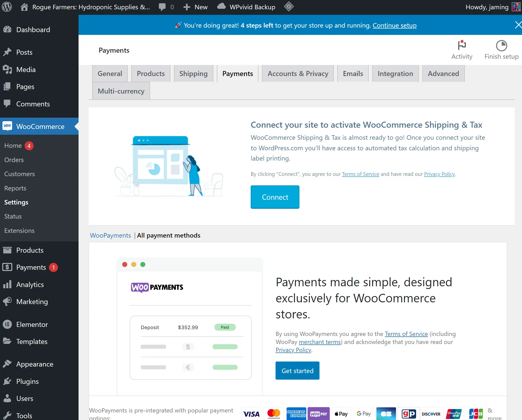Select the Elementor icon in the sidebar
The image size is (522, 420).
coord(8,324)
